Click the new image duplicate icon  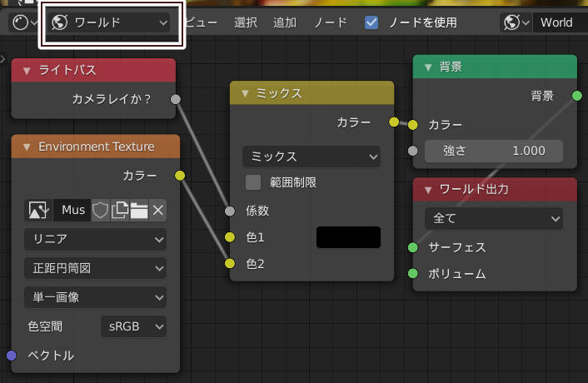point(120,210)
